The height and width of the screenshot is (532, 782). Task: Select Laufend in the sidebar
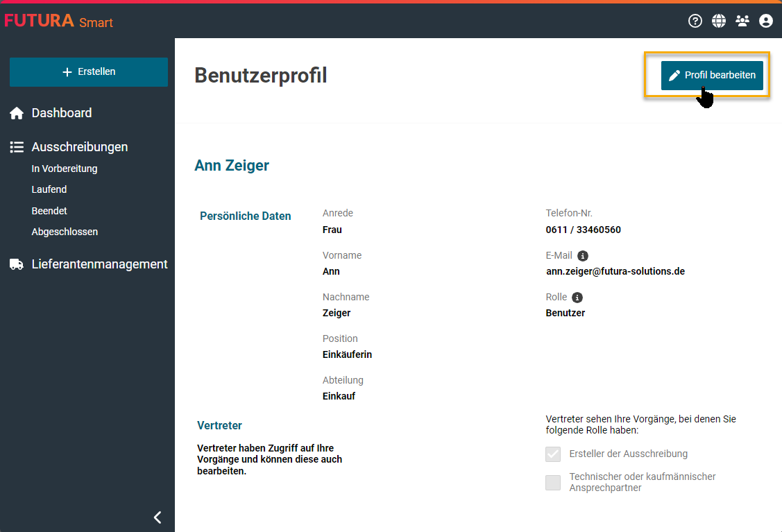pos(49,189)
